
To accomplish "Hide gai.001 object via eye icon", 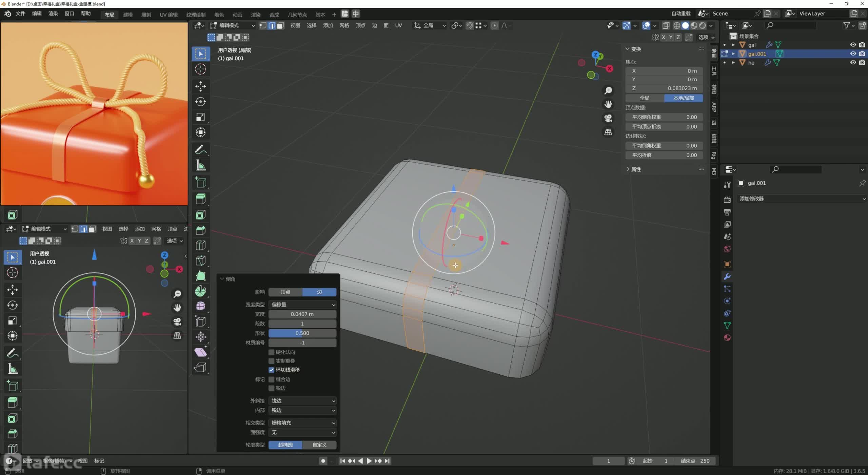I will click(853, 54).
